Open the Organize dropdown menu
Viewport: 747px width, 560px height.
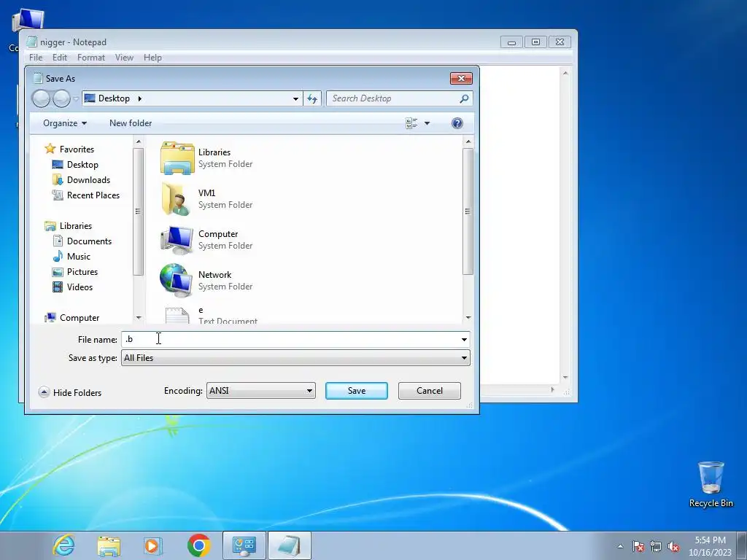click(x=65, y=123)
